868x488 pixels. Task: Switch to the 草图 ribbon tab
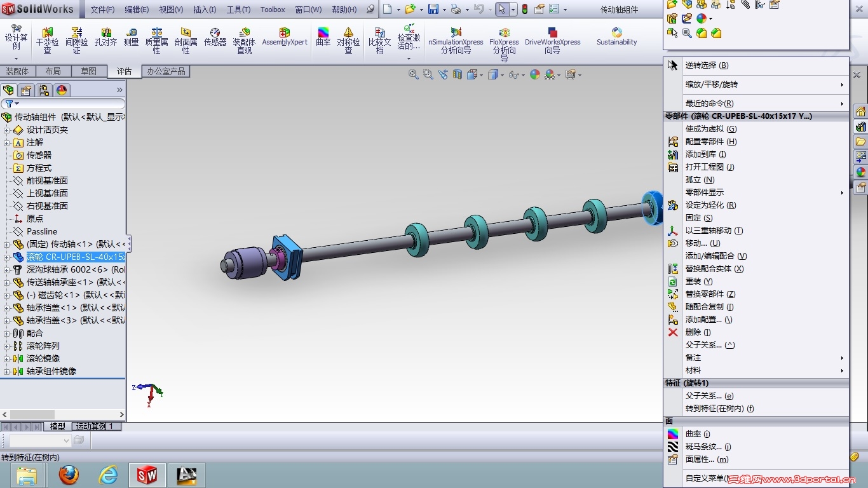pyautogui.click(x=88, y=71)
